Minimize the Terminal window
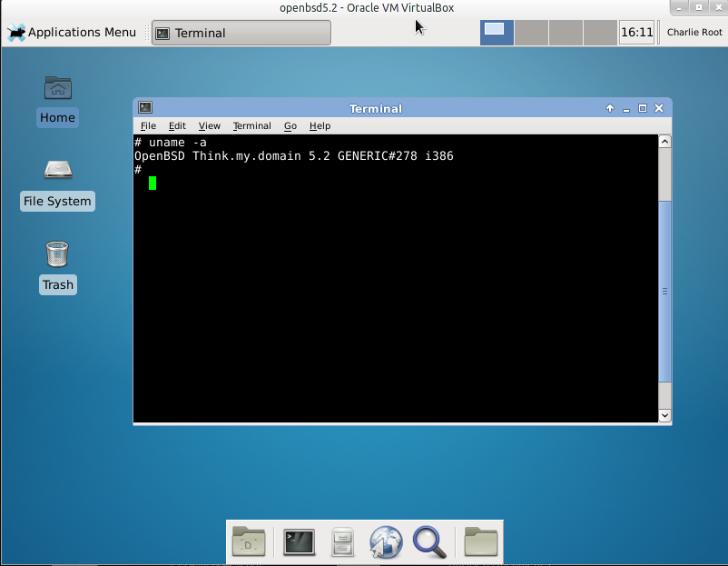The width and height of the screenshot is (728, 566). coord(626,108)
